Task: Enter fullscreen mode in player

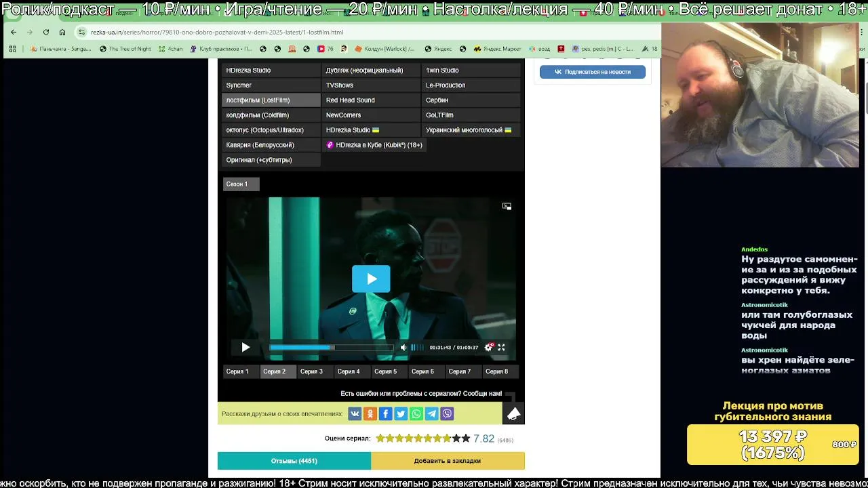Action: click(501, 348)
